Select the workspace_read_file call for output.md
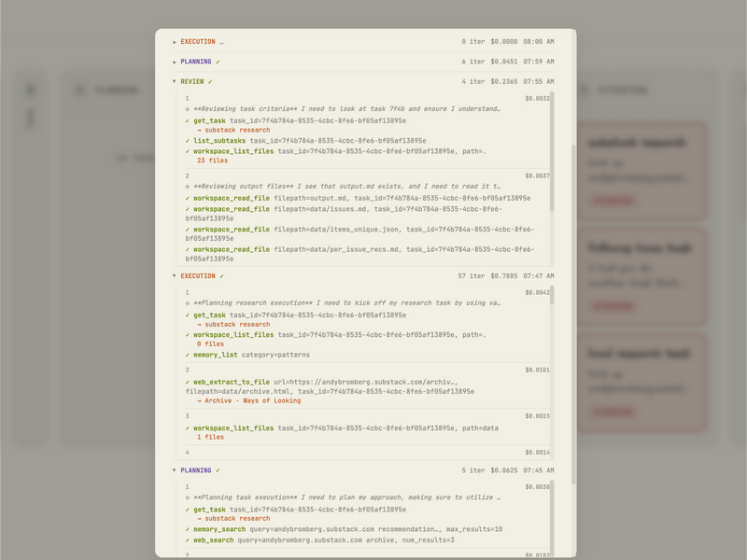 coord(232,198)
